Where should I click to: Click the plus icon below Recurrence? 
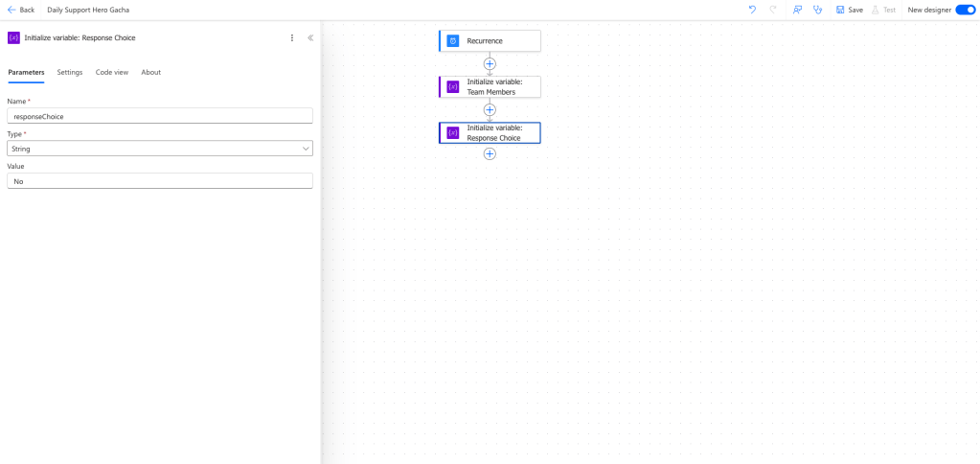[x=490, y=63]
